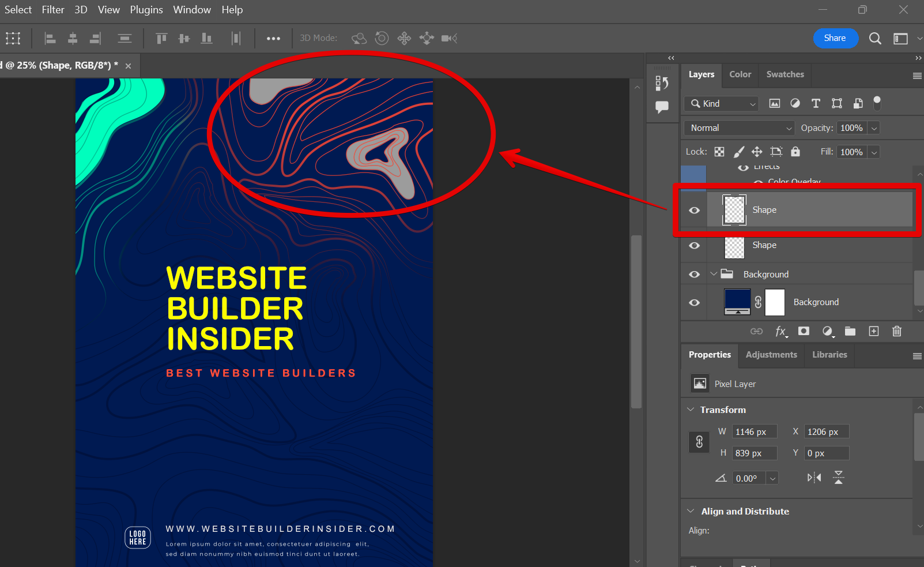The width and height of the screenshot is (924, 567).
Task: Click the width input field in Transform
Action: pos(754,431)
